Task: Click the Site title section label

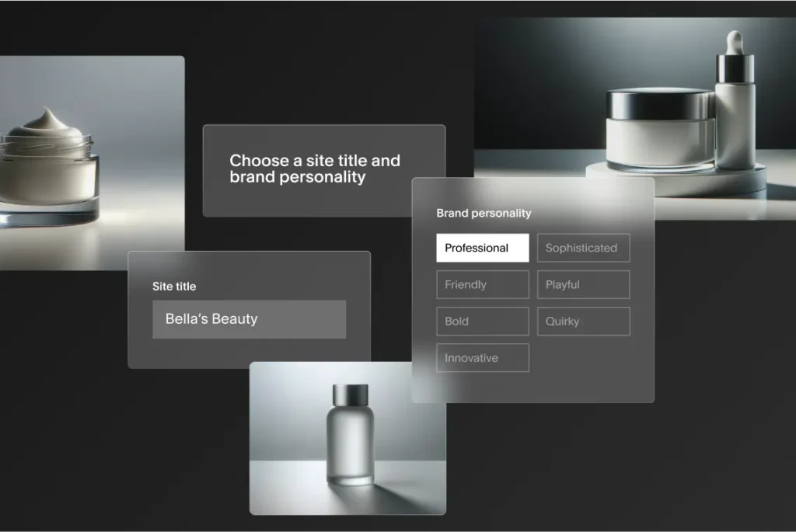Action: click(x=173, y=286)
